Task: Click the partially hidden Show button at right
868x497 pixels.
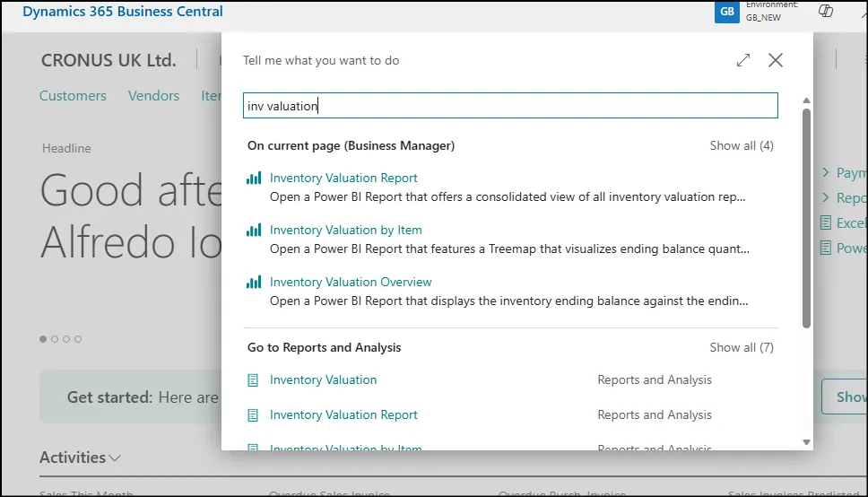Action: point(845,397)
